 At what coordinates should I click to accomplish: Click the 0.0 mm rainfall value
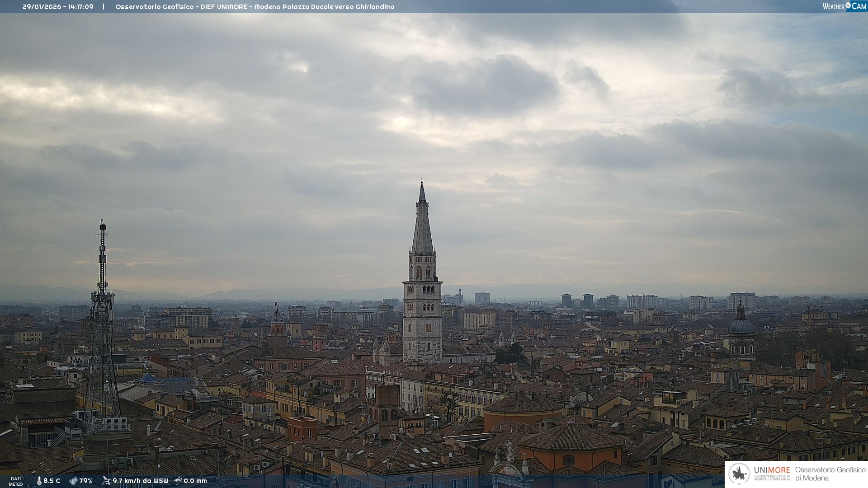[195, 481]
